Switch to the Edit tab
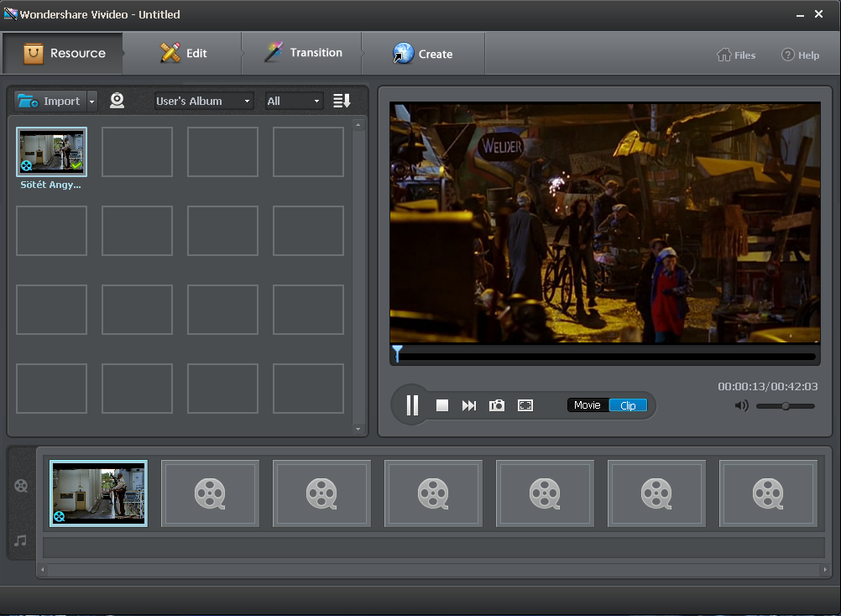 [x=182, y=53]
